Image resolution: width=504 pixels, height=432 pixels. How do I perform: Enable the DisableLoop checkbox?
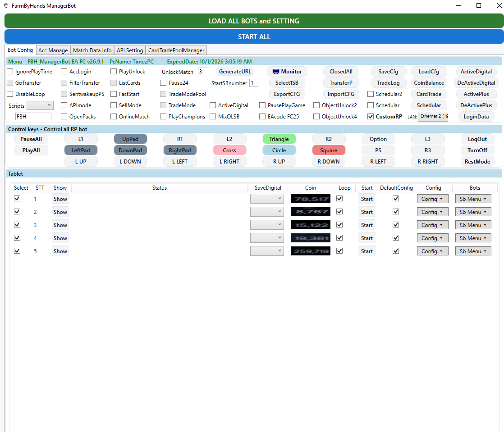coord(10,94)
